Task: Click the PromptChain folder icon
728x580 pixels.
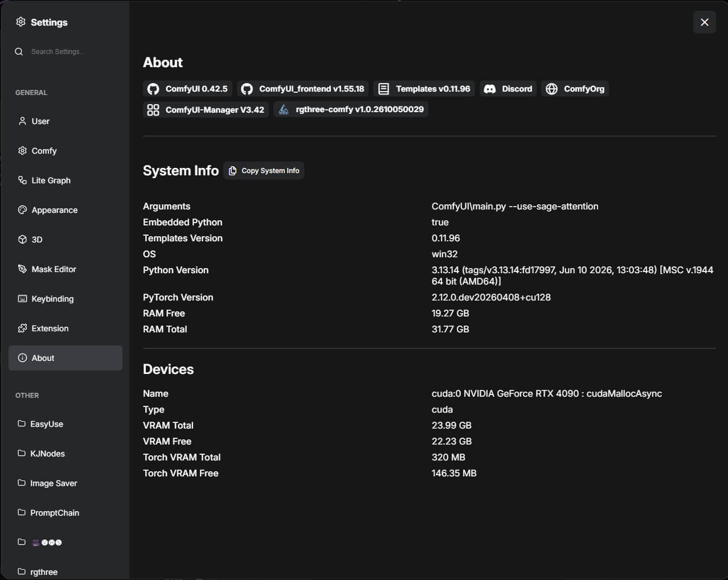Action: pyautogui.click(x=22, y=512)
